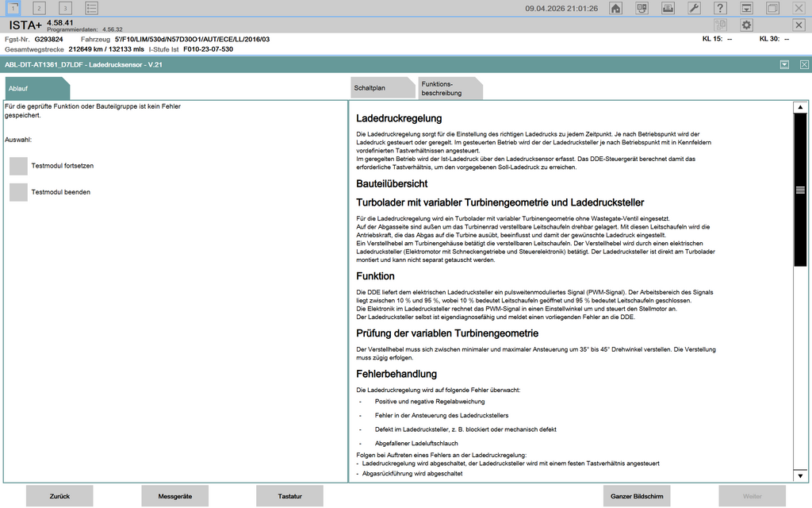Click the vertical scrollbar thumb
This screenshot has height=508, width=812.
click(x=800, y=190)
